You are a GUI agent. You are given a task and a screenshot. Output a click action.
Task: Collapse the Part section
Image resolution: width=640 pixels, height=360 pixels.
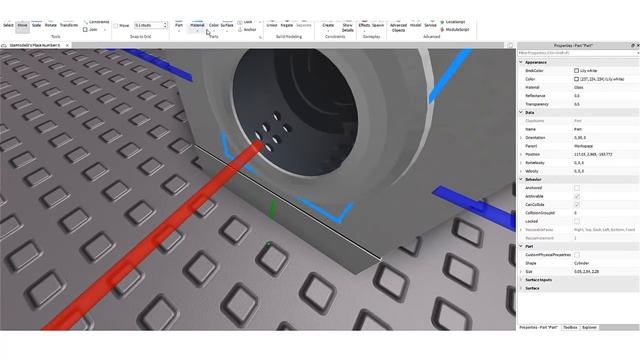point(521,246)
